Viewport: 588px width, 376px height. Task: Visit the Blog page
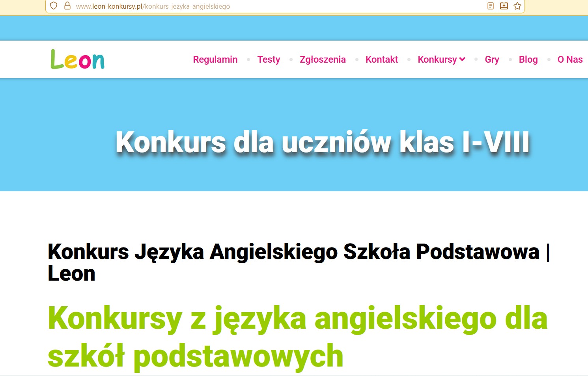[528, 60]
